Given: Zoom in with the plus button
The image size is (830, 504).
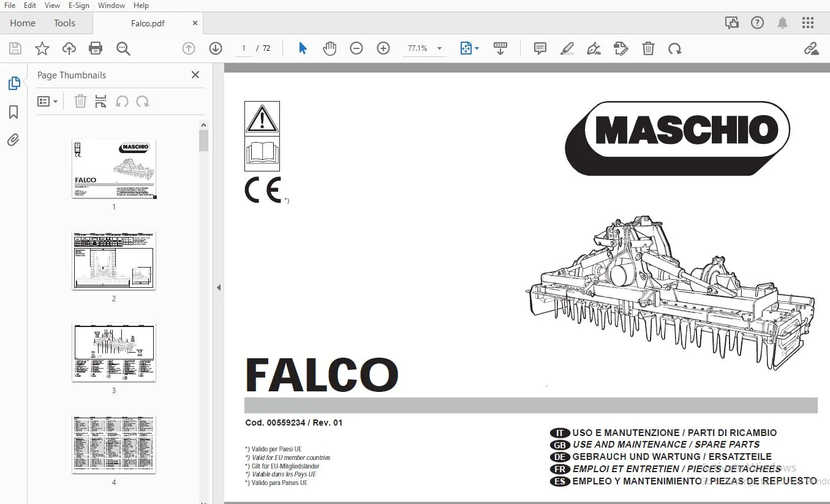Looking at the screenshot, I should (383, 48).
